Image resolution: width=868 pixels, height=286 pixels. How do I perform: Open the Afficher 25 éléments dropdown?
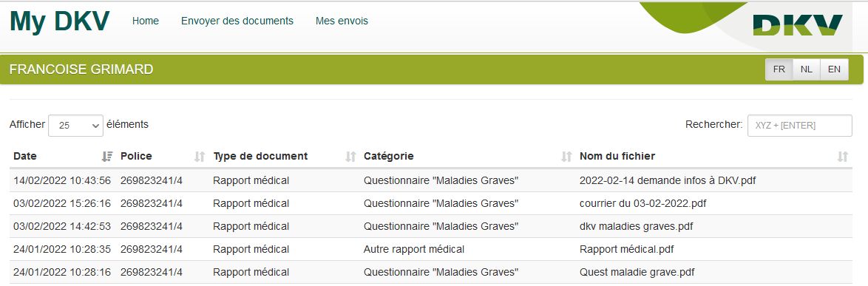tap(76, 126)
